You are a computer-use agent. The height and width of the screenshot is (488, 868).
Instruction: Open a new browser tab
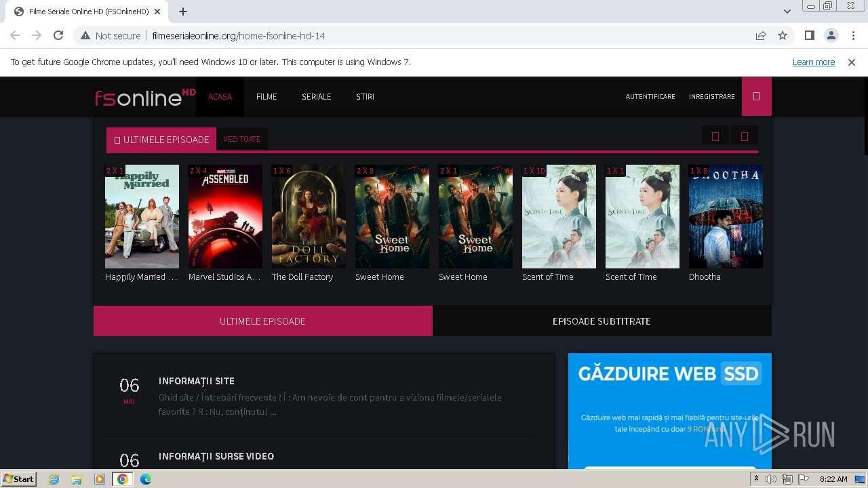(x=183, y=12)
